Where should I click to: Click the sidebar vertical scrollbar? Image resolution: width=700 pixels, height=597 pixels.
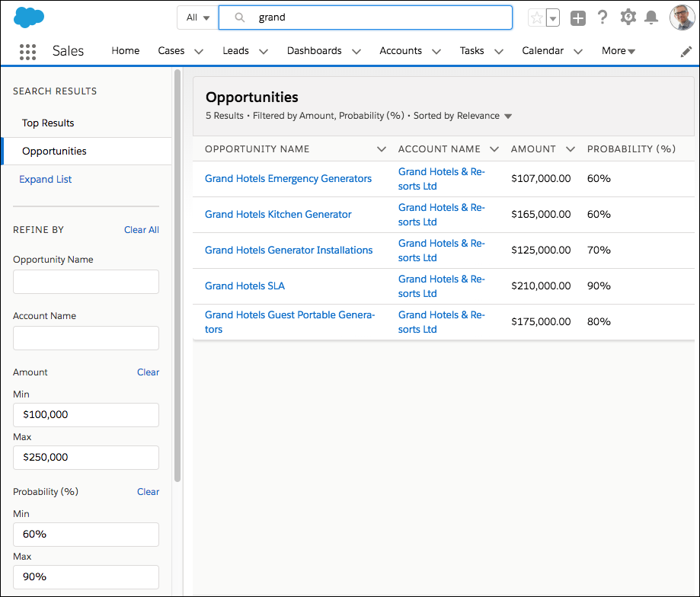177,276
